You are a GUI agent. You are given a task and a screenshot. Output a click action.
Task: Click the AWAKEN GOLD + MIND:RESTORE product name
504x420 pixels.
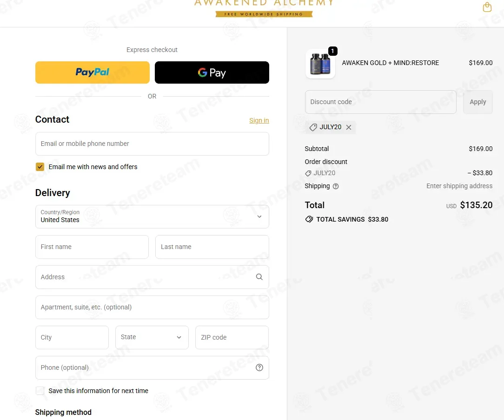point(390,63)
